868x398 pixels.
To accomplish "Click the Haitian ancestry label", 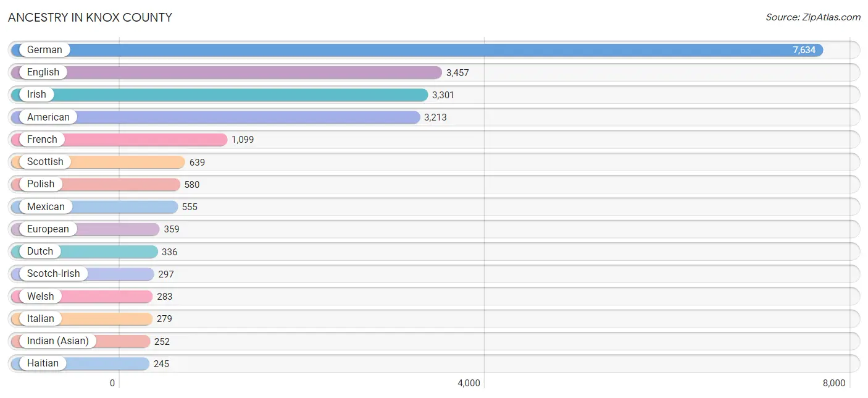I will tap(43, 363).
